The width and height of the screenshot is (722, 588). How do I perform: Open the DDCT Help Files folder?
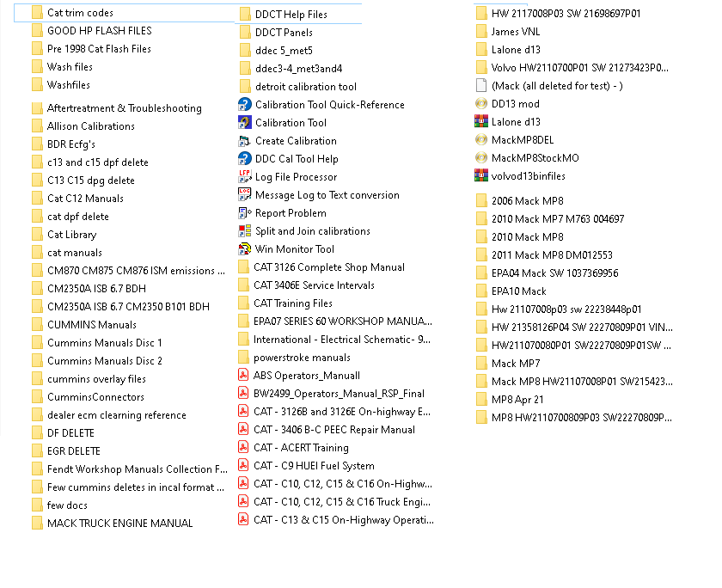click(284, 13)
